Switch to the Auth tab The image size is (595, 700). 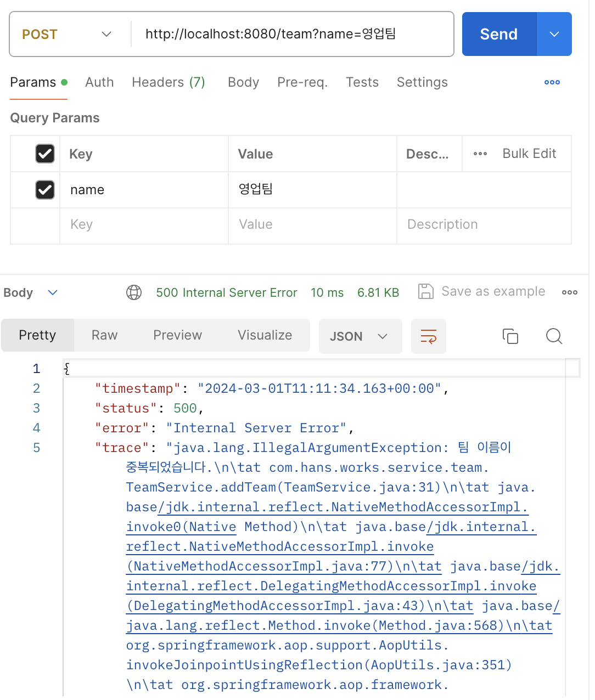click(x=99, y=82)
